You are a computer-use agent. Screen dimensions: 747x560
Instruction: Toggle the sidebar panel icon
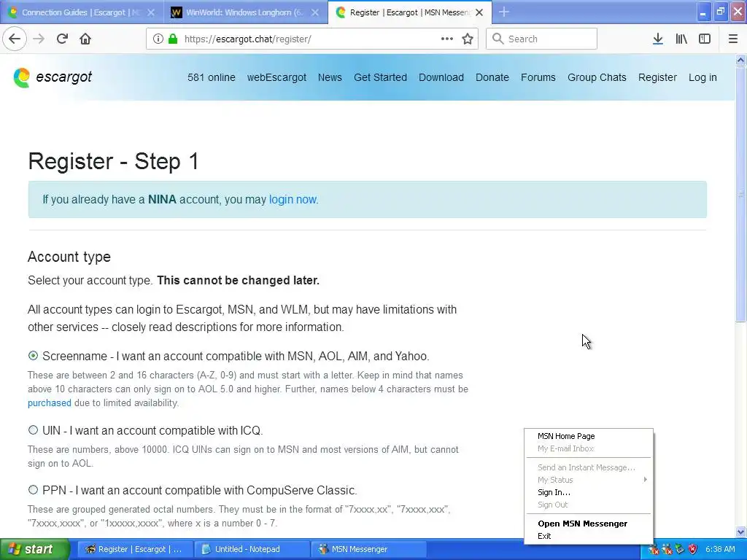(705, 39)
